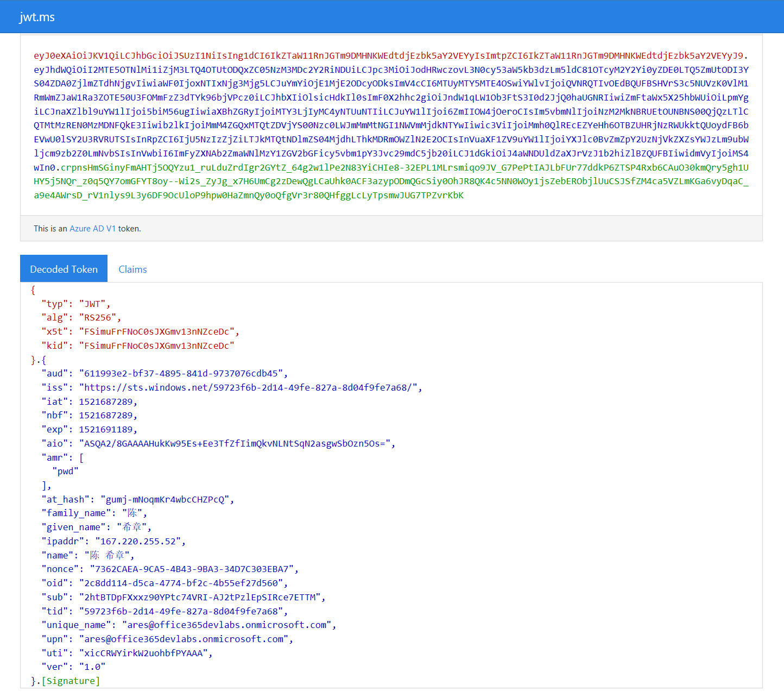
Task: Open the Azure AD V1 link
Action: point(92,229)
